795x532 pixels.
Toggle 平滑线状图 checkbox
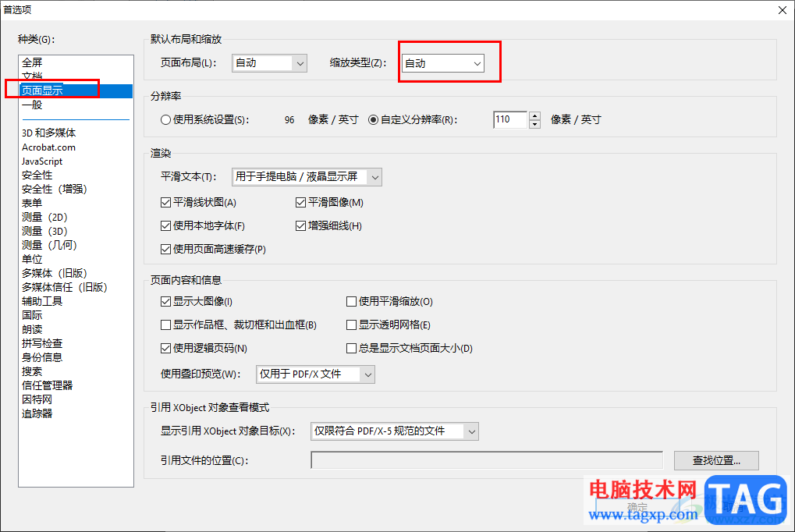[166, 203]
